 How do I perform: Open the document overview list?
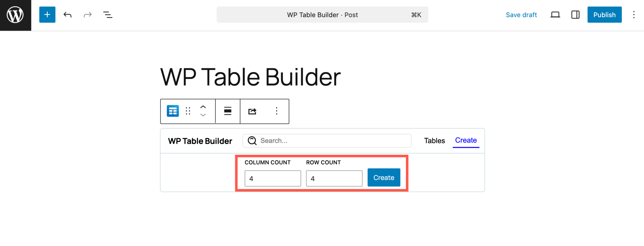108,15
